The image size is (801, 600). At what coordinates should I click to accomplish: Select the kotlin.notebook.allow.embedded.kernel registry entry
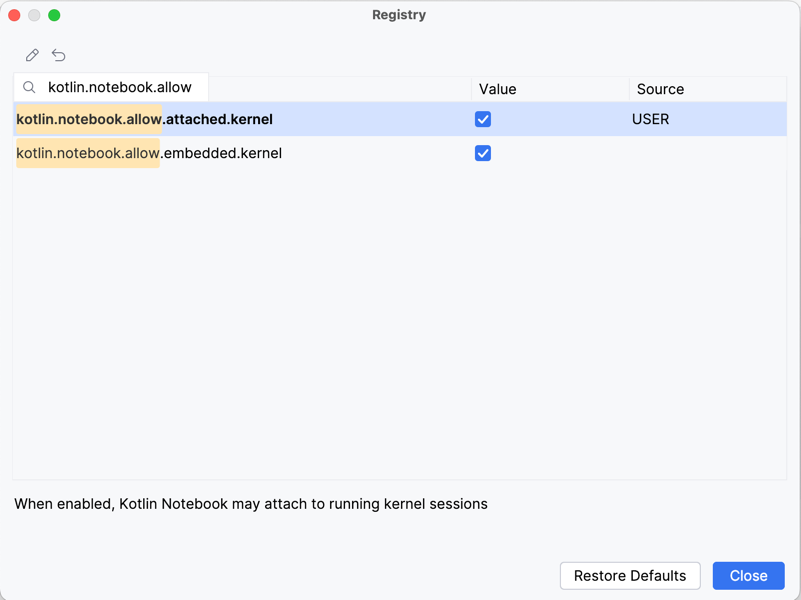click(149, 153)
